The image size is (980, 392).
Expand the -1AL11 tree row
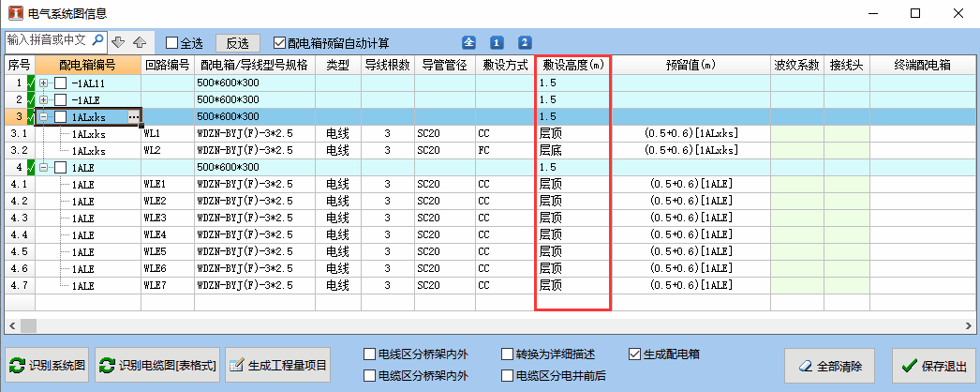coord(43,83)
